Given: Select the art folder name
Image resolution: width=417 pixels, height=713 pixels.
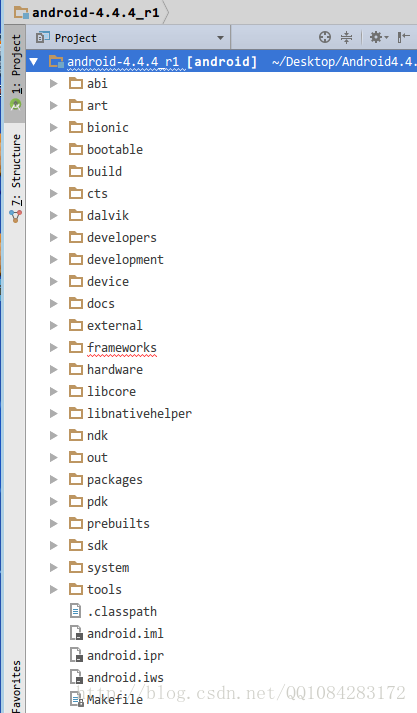Looking at the screenshot, I should [x=97, y=105].
